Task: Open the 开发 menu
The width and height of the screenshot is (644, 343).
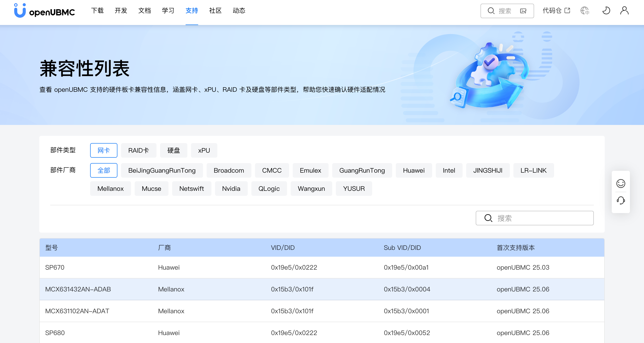Action: pyautogui.click(x=121, y=11)
